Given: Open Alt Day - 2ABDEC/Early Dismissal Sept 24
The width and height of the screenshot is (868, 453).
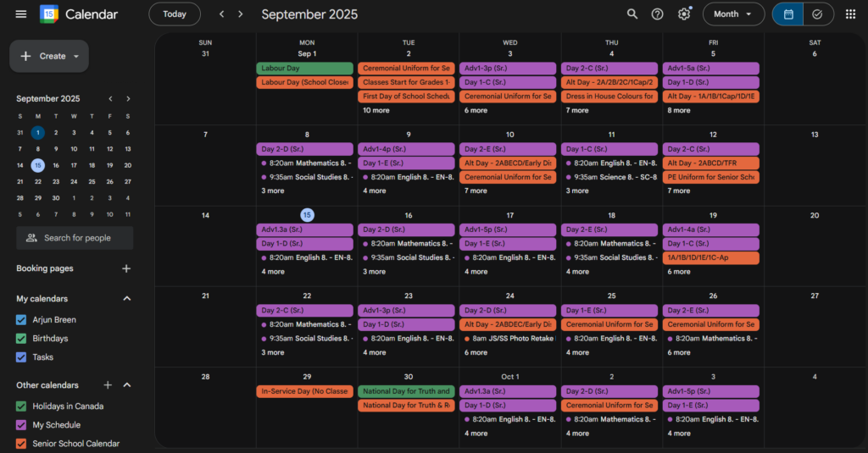Looking at the screenshot, I should click(508, 324).
